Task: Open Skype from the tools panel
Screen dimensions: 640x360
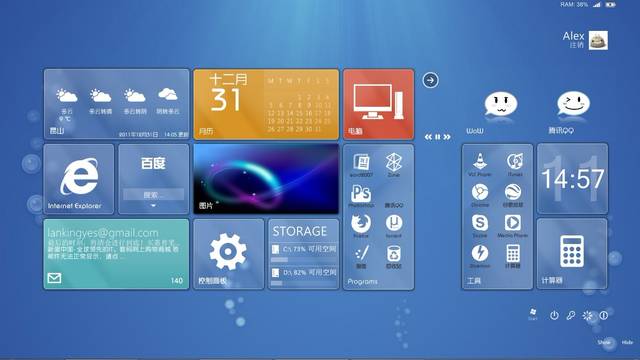Action: [480, 226]
